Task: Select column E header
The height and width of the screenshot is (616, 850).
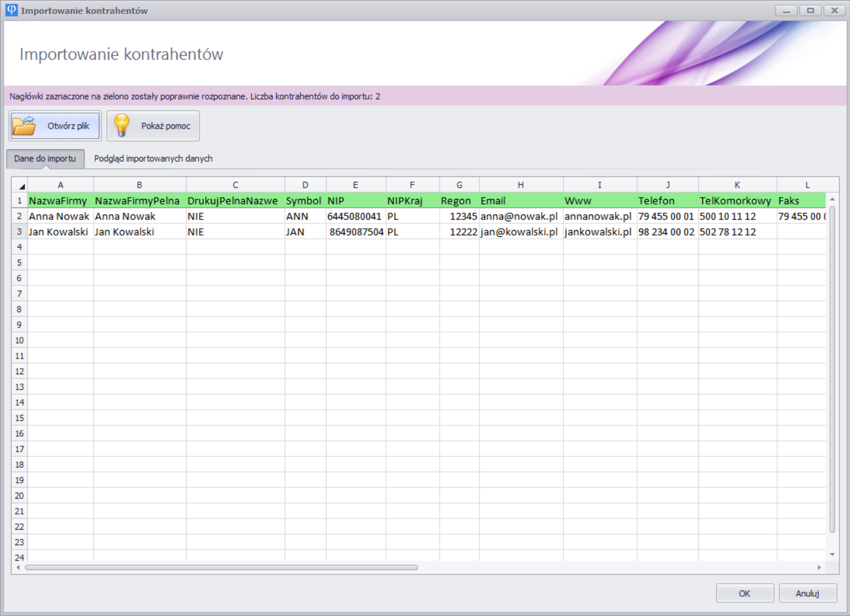Action: [355, 185]
